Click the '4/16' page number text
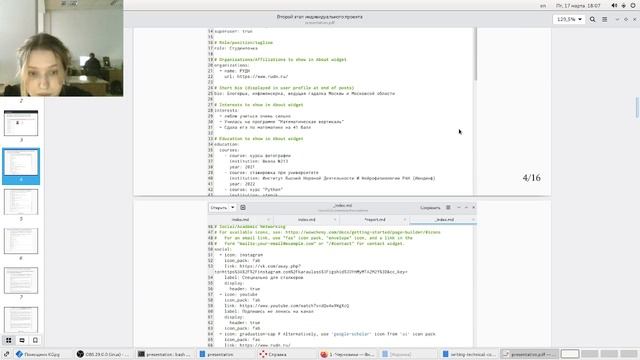This screenshot has width=640, height=360. tap(531, 178)
